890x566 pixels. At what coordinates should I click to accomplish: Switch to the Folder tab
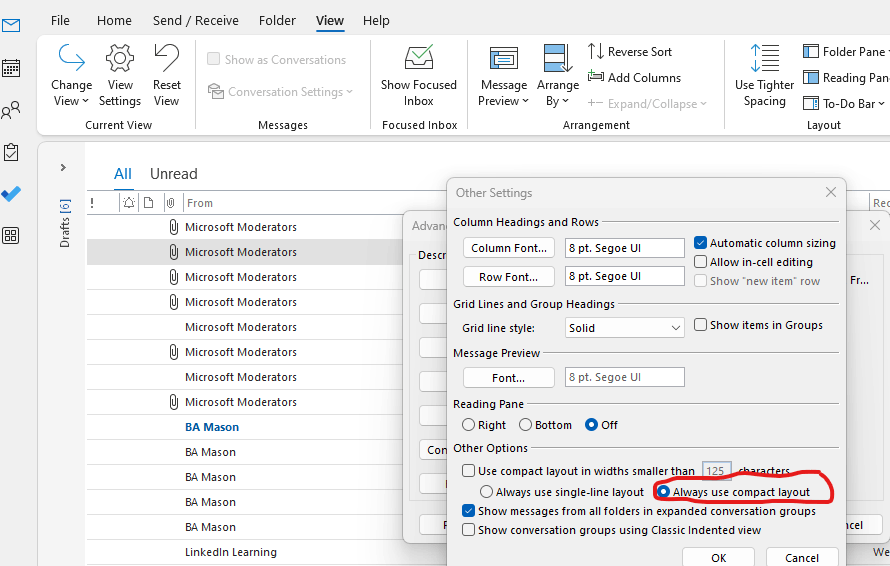277,20
